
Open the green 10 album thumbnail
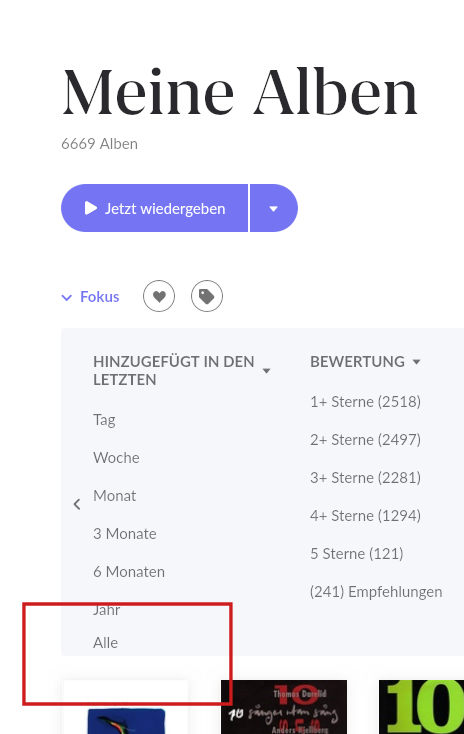pos(421,707)
